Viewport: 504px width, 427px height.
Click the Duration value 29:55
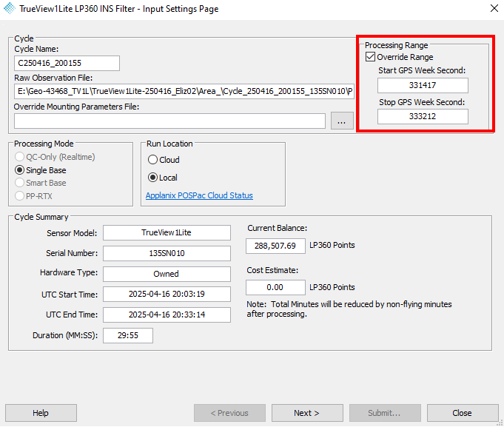coord(128,336)
